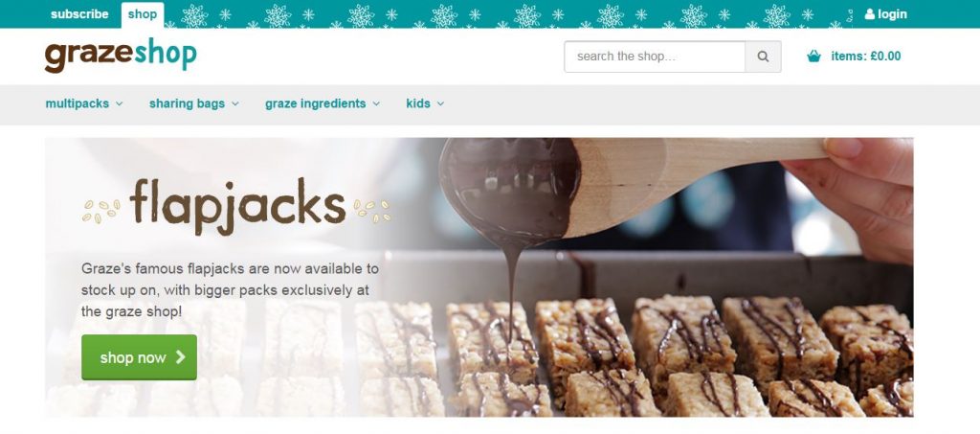980x434 pixels.
Task: Click the oat flakes icon left of flapjacks
Action: tap(101, 211)
